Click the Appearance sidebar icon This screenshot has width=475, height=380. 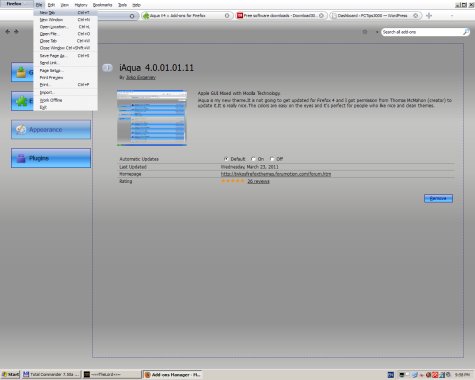tap(21, 129)
